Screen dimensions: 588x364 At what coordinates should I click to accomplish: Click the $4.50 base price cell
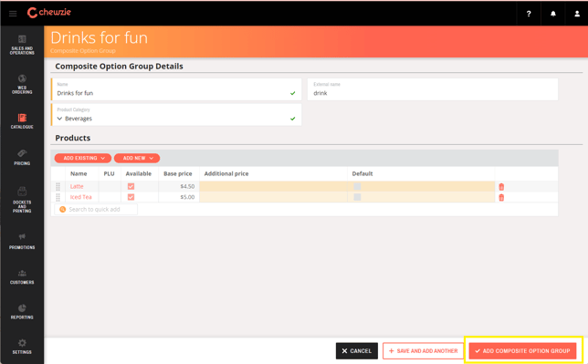click(x=179, y=186)
